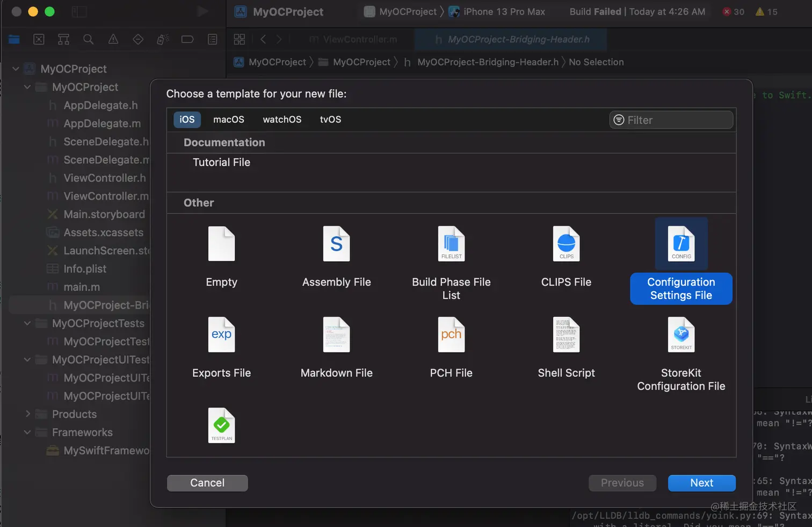This screenshot has height=527, width=812.
Task: Switch to the tvOS platform tab
Action: 330,120
